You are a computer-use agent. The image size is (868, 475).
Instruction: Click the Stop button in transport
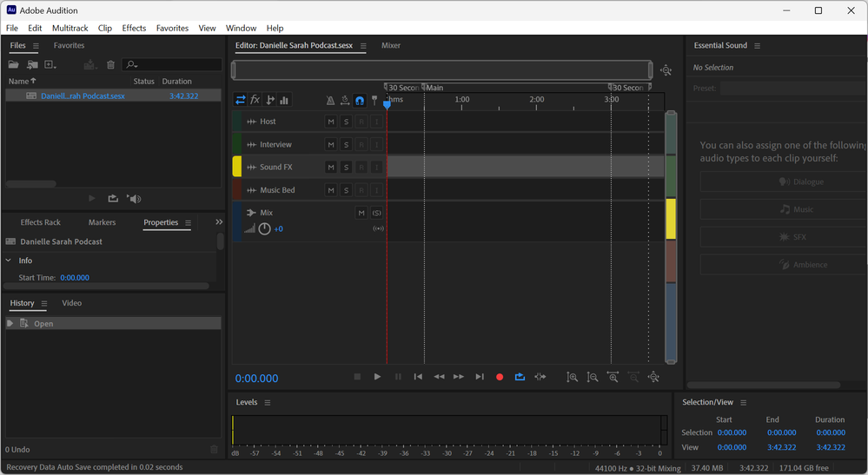click(357, 377)
